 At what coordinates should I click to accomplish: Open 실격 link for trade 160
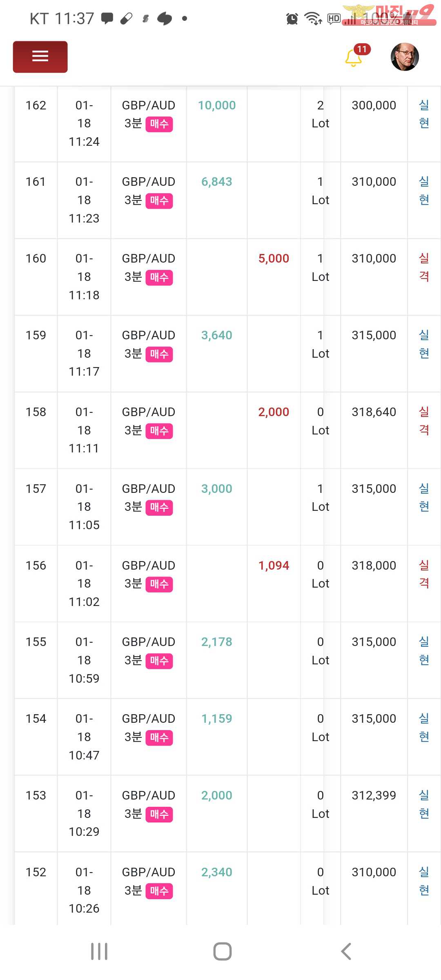(x=424, y=267)
